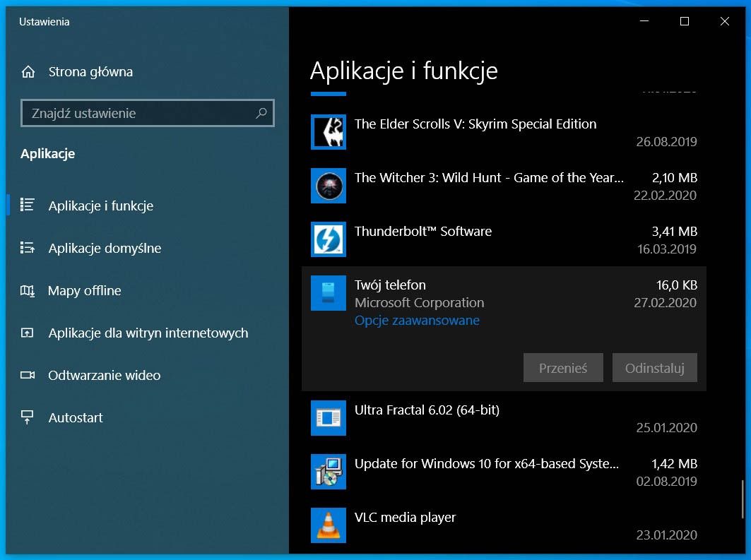Click the Skyrim Special Edition app icon
Viewport: 751px width, 560px height.
pos(329,132)
